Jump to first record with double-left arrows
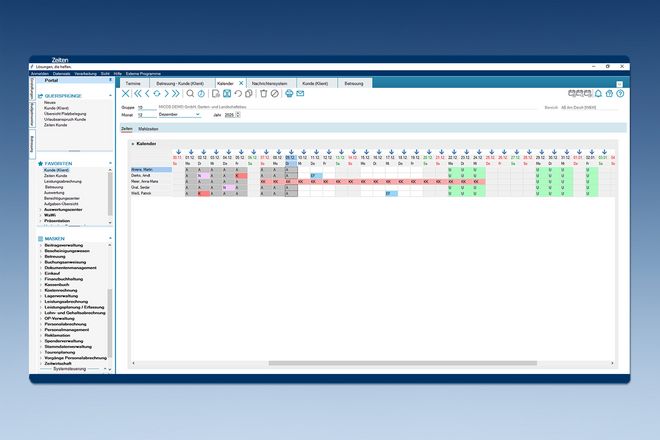The height and width of the screenshot is (440, 660). click(x=138, y=93)
